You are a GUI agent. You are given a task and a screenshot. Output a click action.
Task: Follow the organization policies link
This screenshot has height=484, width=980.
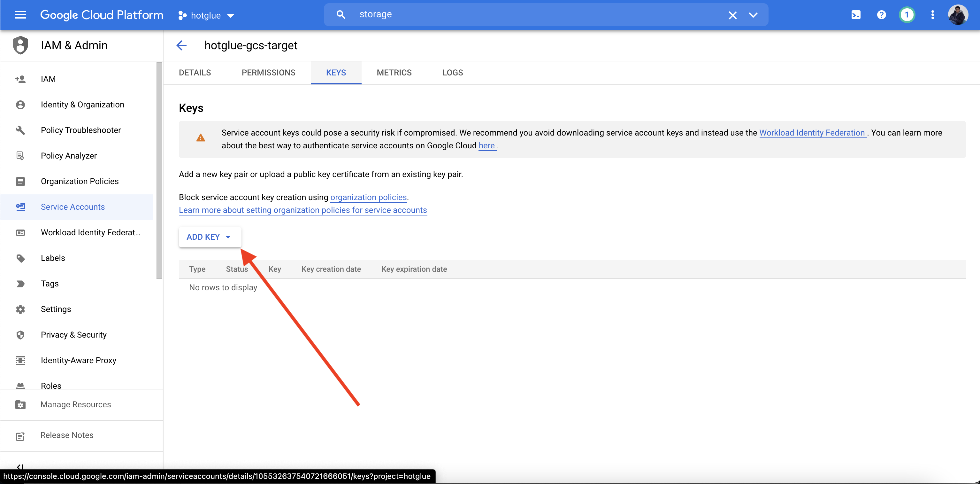[x=368, y=197]
